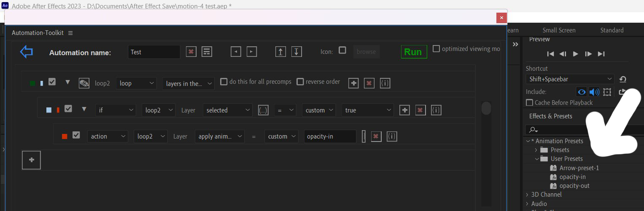Select the opacity-out preset

[x=574, y=186]
